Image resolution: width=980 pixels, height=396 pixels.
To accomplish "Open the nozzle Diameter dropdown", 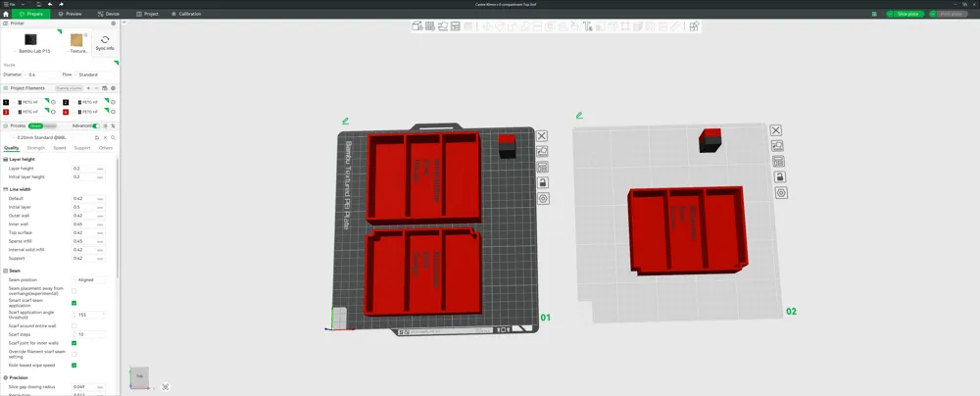I will pos(42,74).
